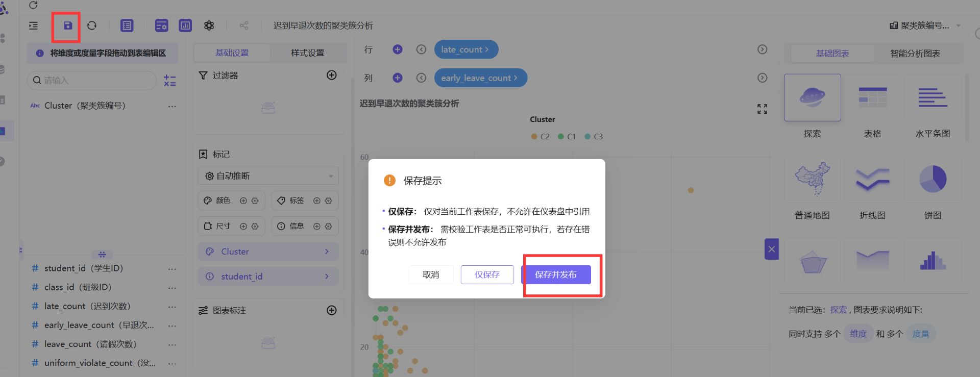Image resolution: width=980 pixels, height=377 pixels.
Task: Click right arrow at end of column shelf
Action: pyautogui.click(x=762, y=78)
